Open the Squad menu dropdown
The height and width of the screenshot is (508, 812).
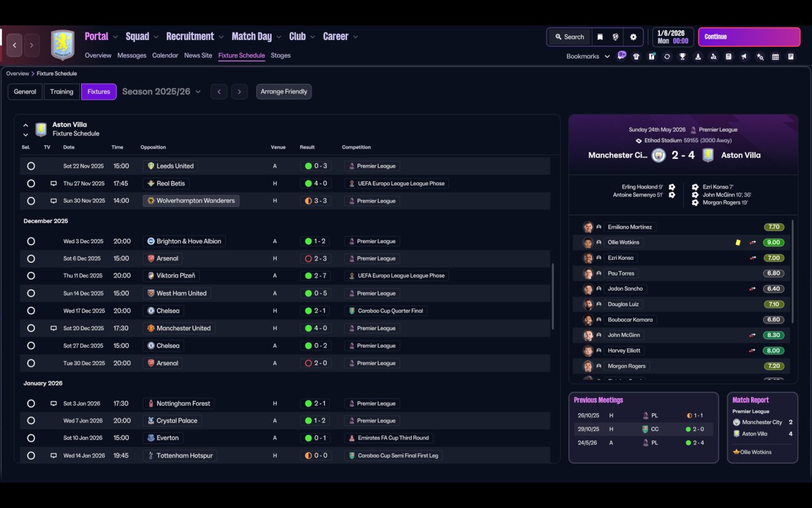tap(142, 36)
